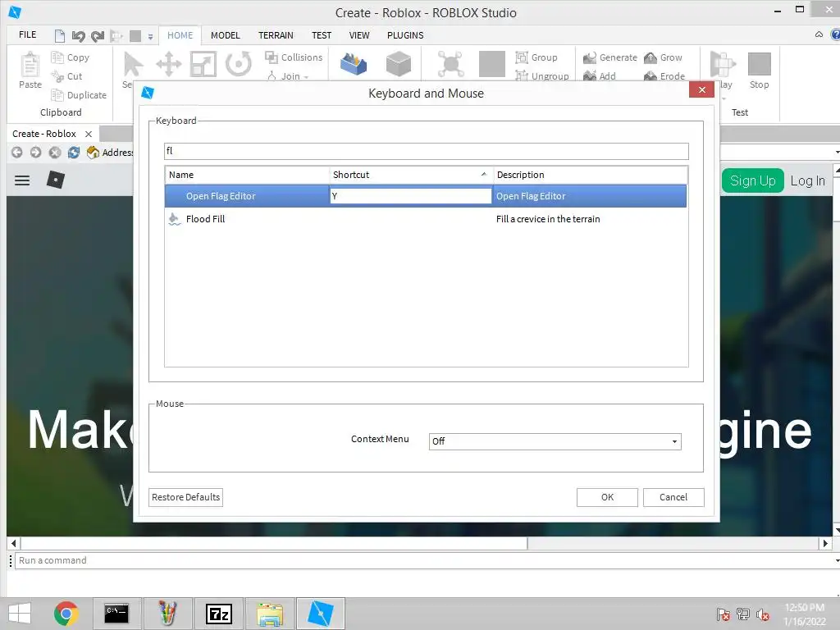Image resolution: width=840 pixels, height=630 pixels.
Task: Switch to the PLUGINS ribbon tab
Action: click(x=405, y=35)
